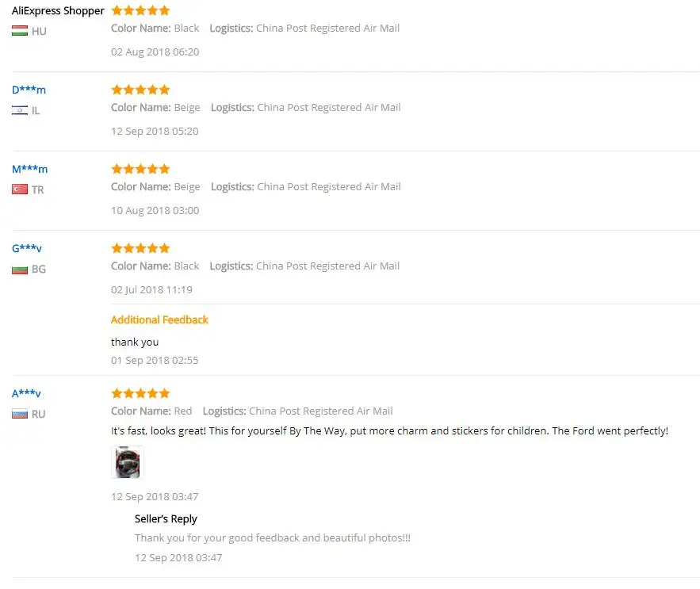This screenshot has width=700, height=589.
Task: Open the A***v reviewer profile
Action: click(x=26, y=393)
